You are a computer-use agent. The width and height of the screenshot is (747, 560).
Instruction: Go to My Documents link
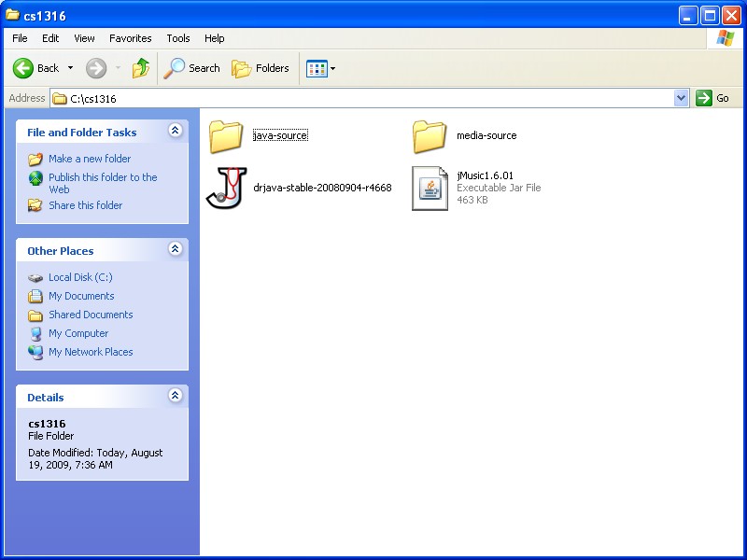coord(81,296)
